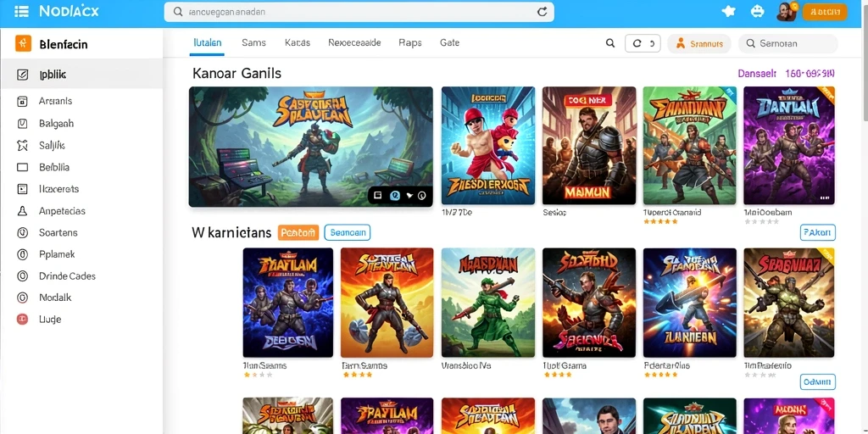Expand the Odmin button below game row
Screen dimensions: 868x434
[818, 382]
